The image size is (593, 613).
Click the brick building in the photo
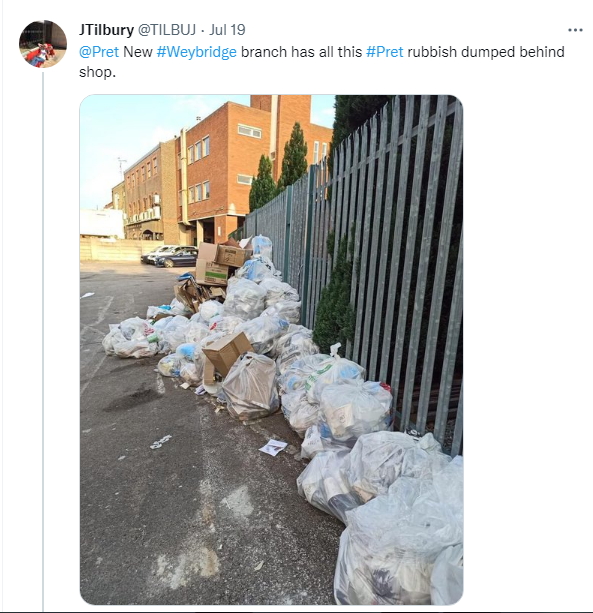tap(219, 172)
